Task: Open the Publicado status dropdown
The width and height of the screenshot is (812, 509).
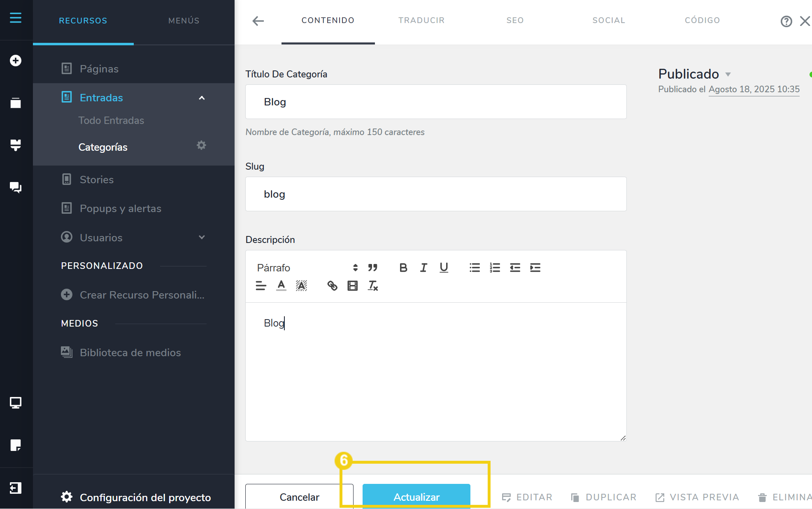Action: pyautogui.click(x=694, y=74)
